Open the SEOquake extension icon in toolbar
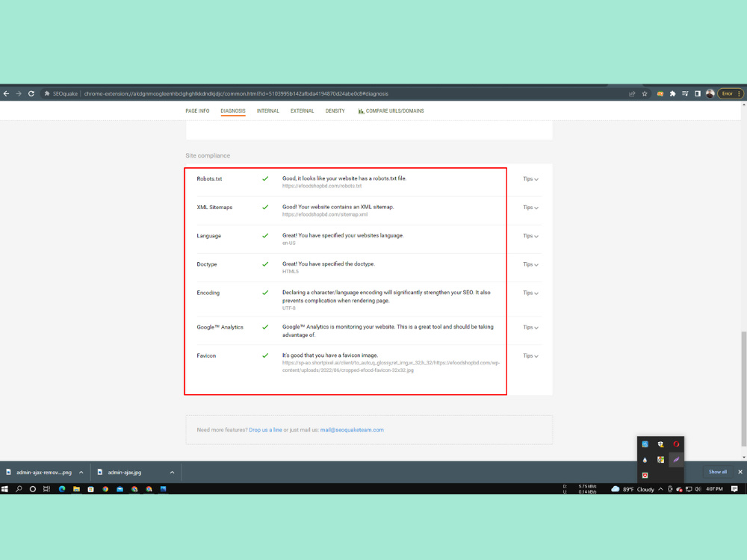The width and height of the screenshot is (747, 560). click(x=660, y=94)
